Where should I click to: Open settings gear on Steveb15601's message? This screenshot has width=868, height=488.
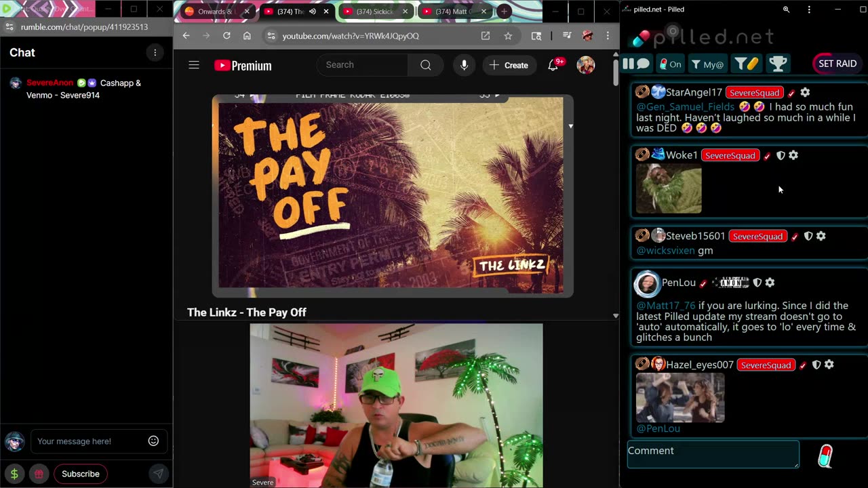821,236
